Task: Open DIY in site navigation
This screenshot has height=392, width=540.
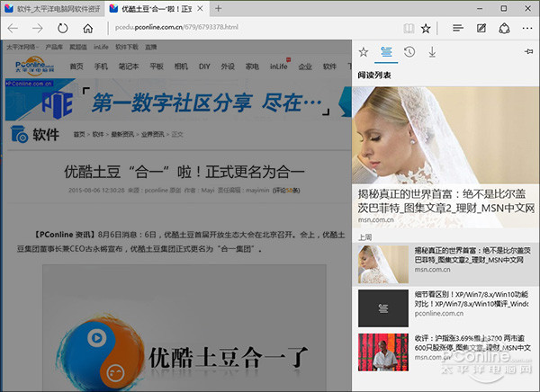Action: pos(204,67)
